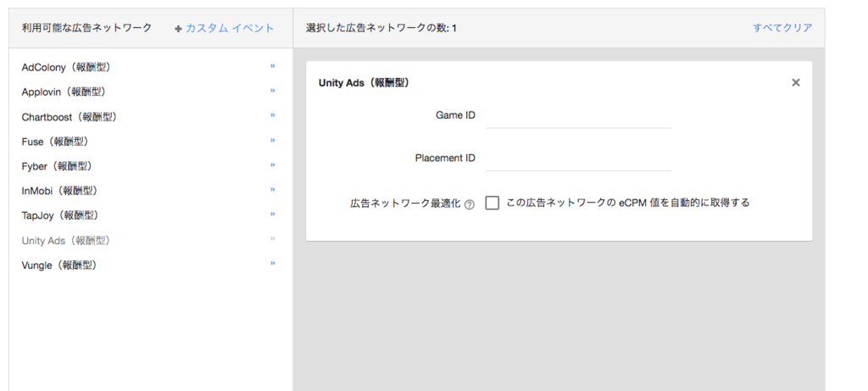Image resolution: width=868 pixels, height=391 pixels.
Task: Click the 広告ネットワーク最適化 label
Action: pos(405,204)
